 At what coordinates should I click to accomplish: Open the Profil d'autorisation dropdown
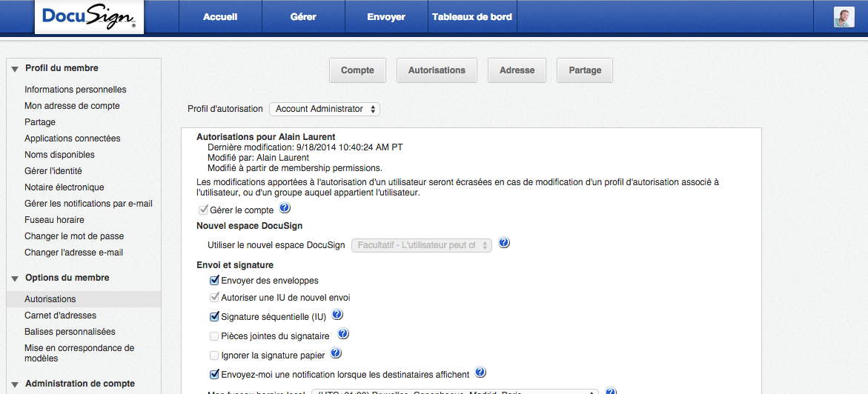tap(325, 109)
